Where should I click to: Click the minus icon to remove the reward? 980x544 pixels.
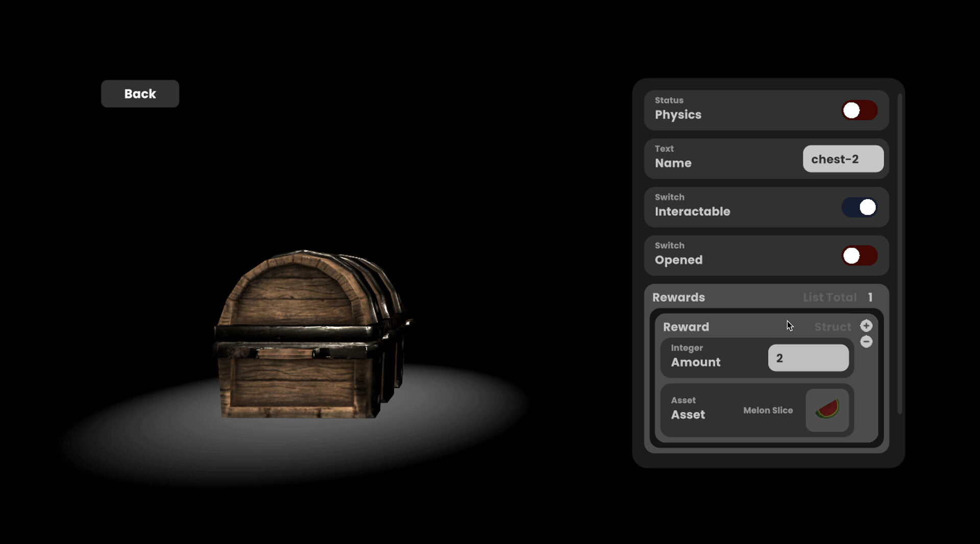pos(866,342)
